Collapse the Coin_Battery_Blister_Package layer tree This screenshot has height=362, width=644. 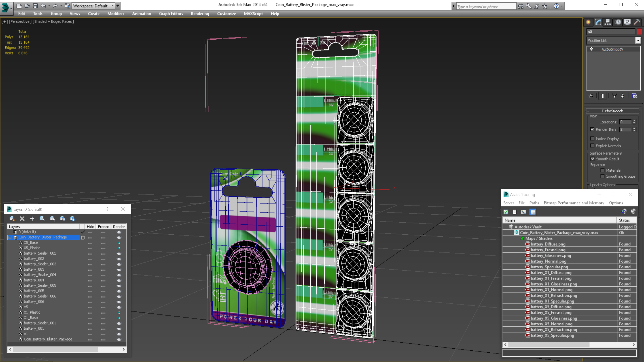point(10,237)
